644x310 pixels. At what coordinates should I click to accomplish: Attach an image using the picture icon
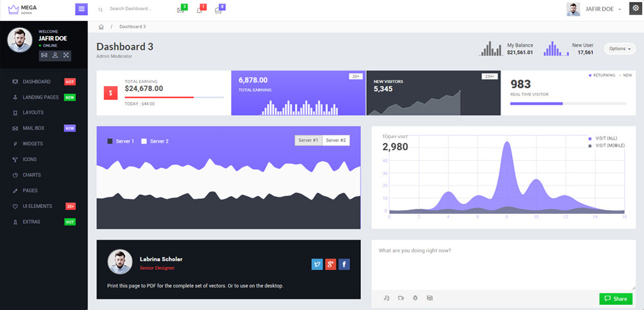tap(430, 298)
